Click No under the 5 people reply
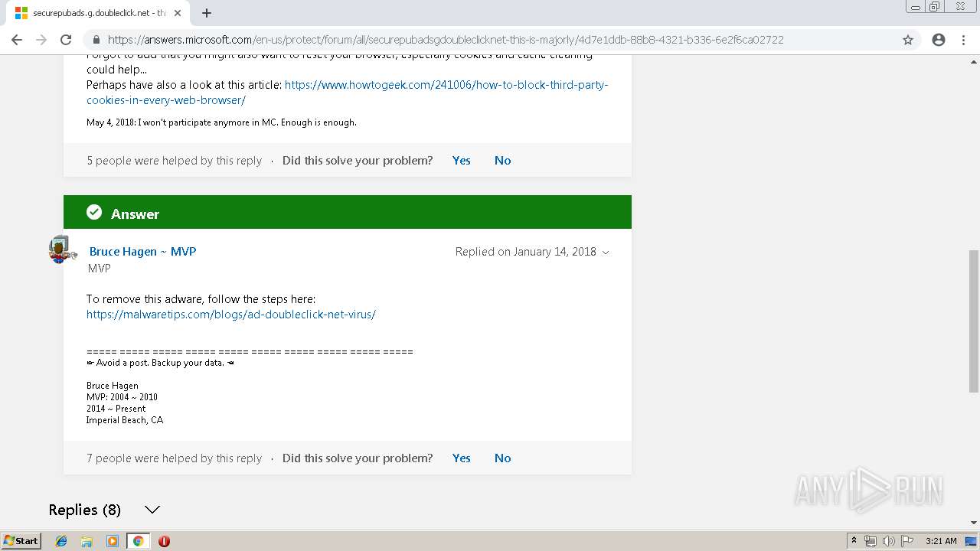Screen dimensions: 980x551 502,161
